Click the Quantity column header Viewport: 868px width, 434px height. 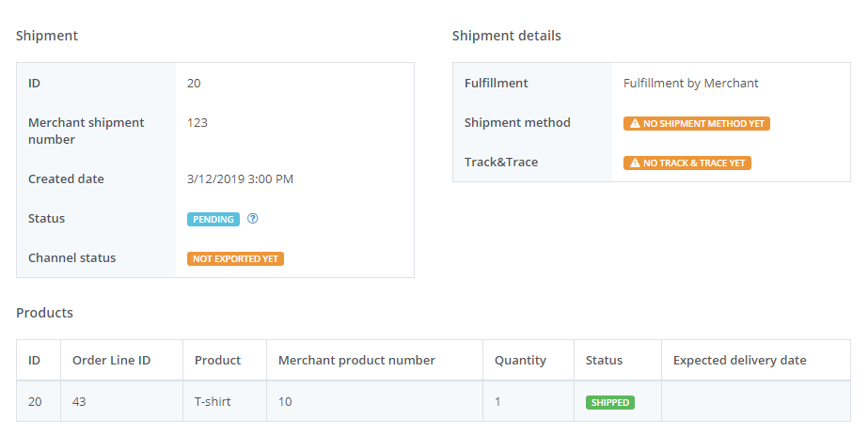[520, 360]
